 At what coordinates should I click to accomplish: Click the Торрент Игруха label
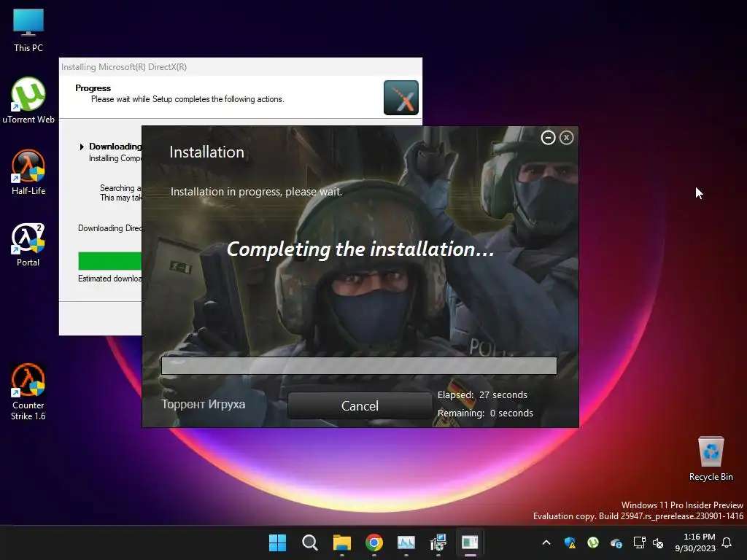pyautogui.click(x=204, y=404)
